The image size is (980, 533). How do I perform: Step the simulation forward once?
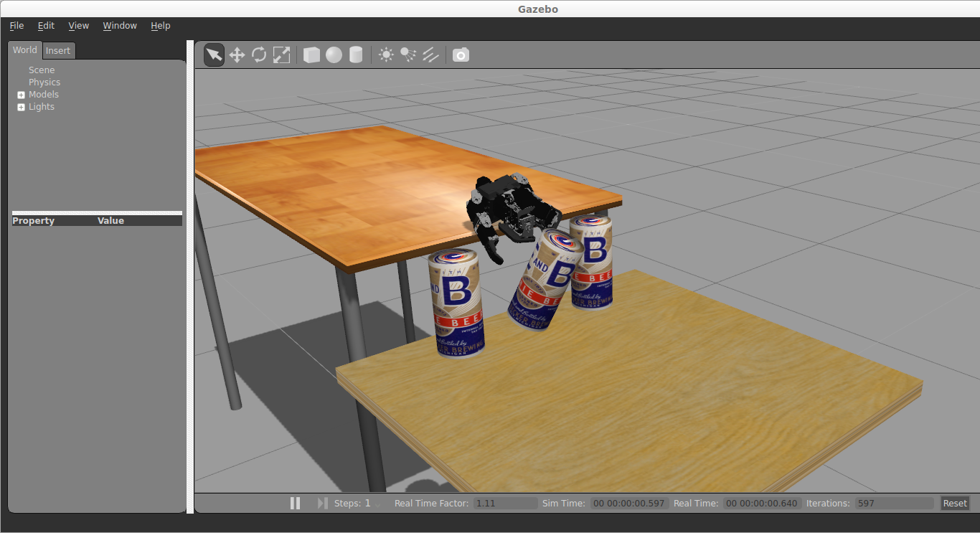(x=322, y=504)
